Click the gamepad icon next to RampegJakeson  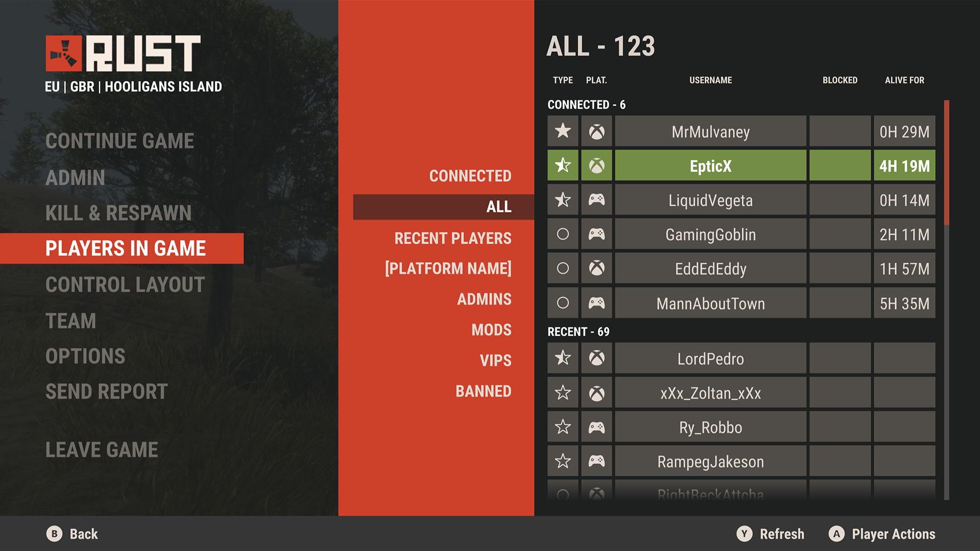595,463
